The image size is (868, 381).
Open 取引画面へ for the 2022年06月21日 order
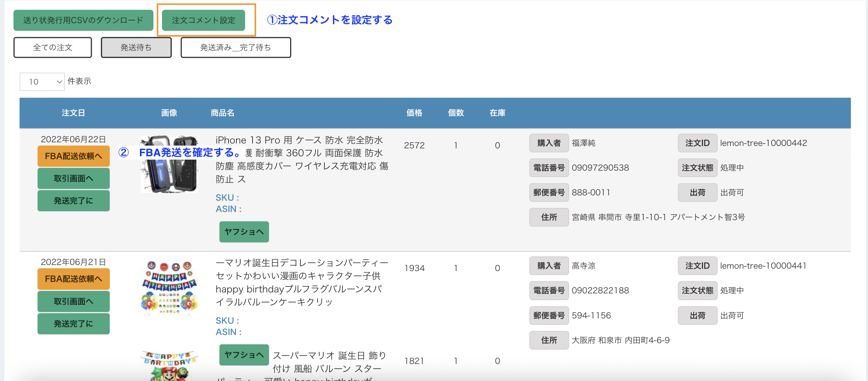tap(73, 301)
